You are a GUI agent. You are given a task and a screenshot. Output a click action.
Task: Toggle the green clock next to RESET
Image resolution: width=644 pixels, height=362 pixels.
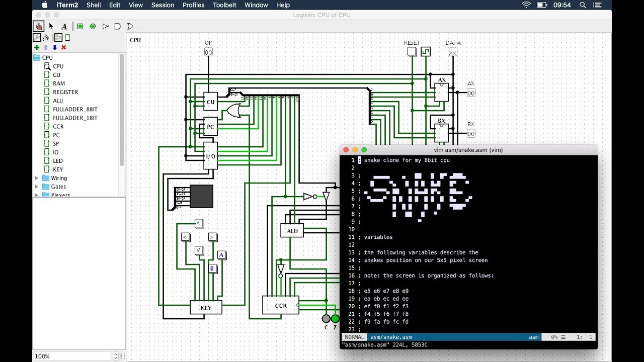(426, 51)
